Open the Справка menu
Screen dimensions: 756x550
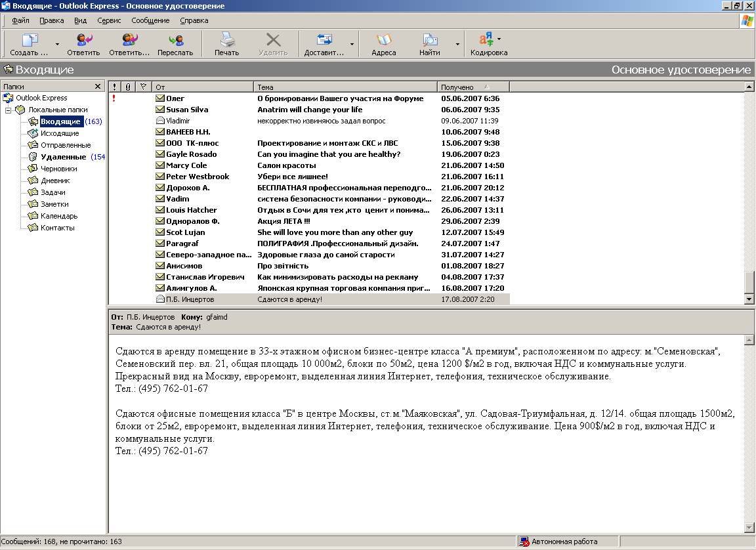click(194, 20)
